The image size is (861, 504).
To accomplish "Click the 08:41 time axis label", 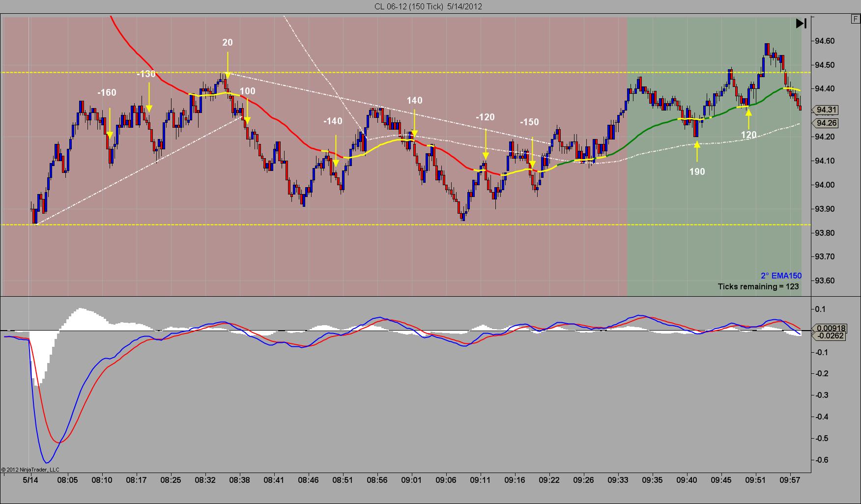I will point(274,480).
